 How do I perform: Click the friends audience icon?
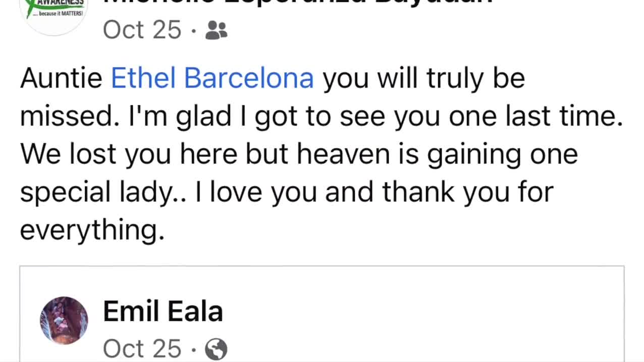(x=217, y=30)
